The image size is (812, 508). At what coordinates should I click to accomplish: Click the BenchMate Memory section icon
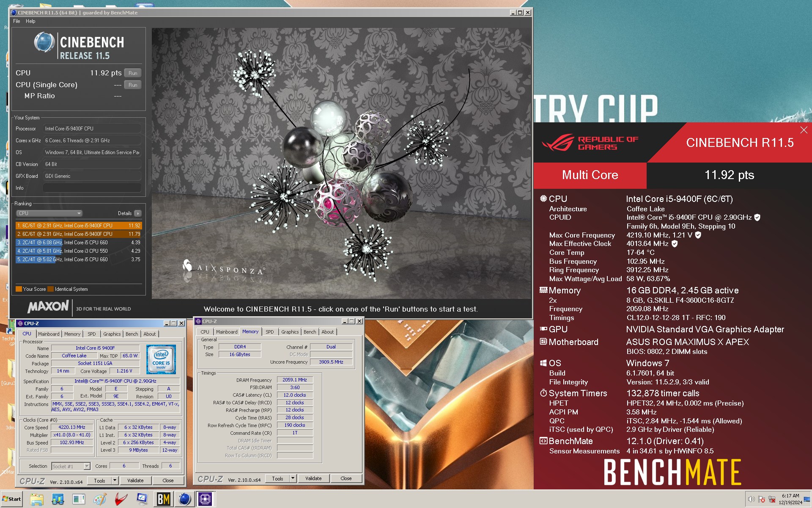click(x=543, y=290)
